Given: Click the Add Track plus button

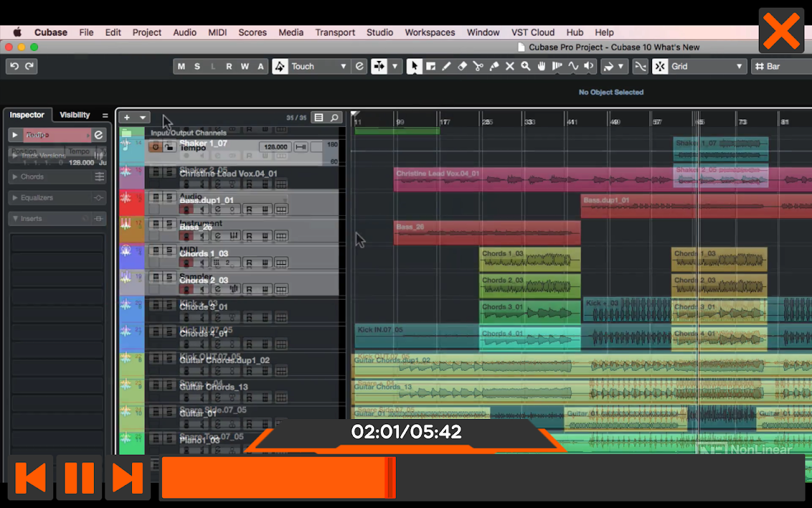Looking at the screenshot, I should [x=127, y=117].
